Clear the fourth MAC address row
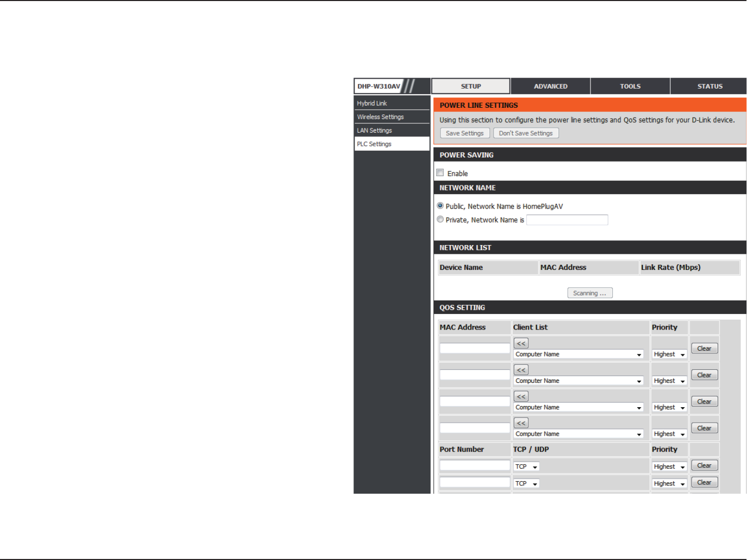This screenshot has height=560, width=747. point(704,428)
